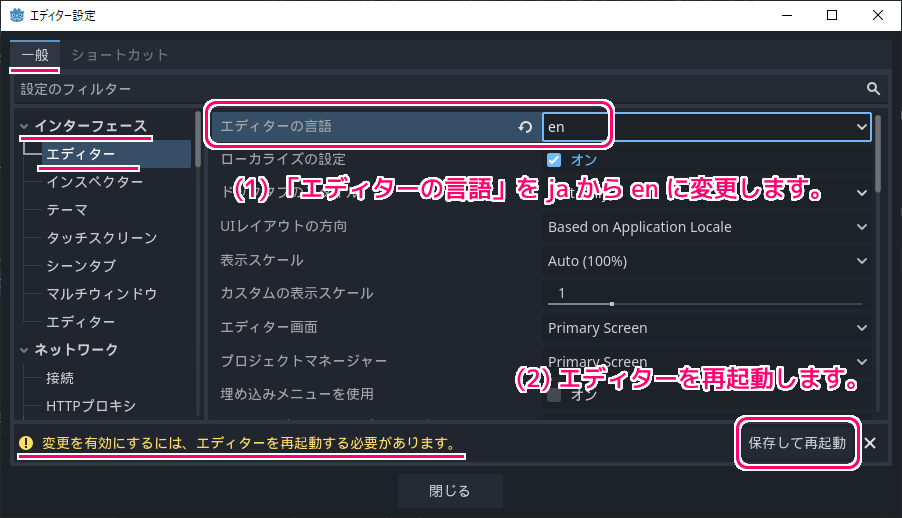902x518 pixels.
Task: Reset the editor language using the revert icon
Action: pyautogui.click(x=525, y=127)
